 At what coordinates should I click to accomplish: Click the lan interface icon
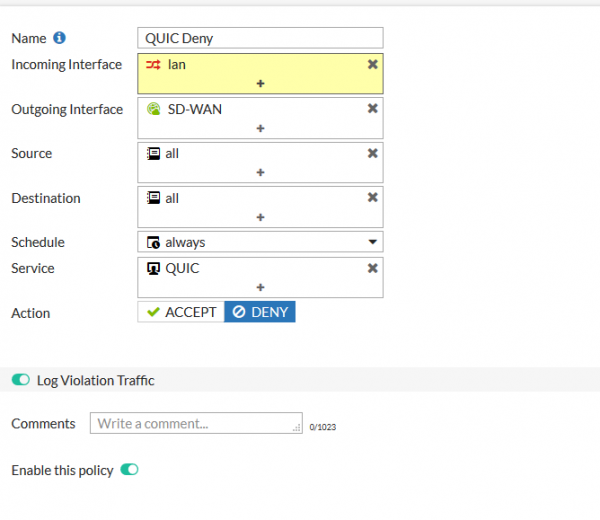pos(154,64)
